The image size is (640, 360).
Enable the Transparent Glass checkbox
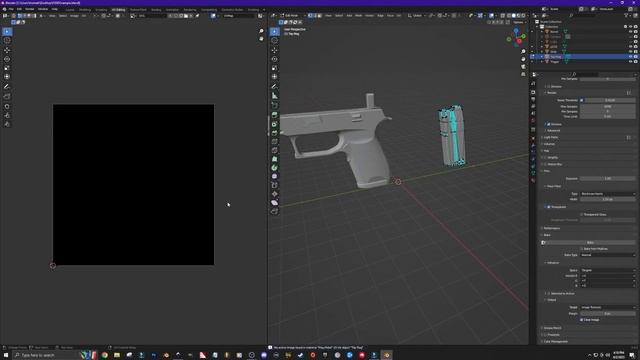pyautogui.click(x=582, y=214)
